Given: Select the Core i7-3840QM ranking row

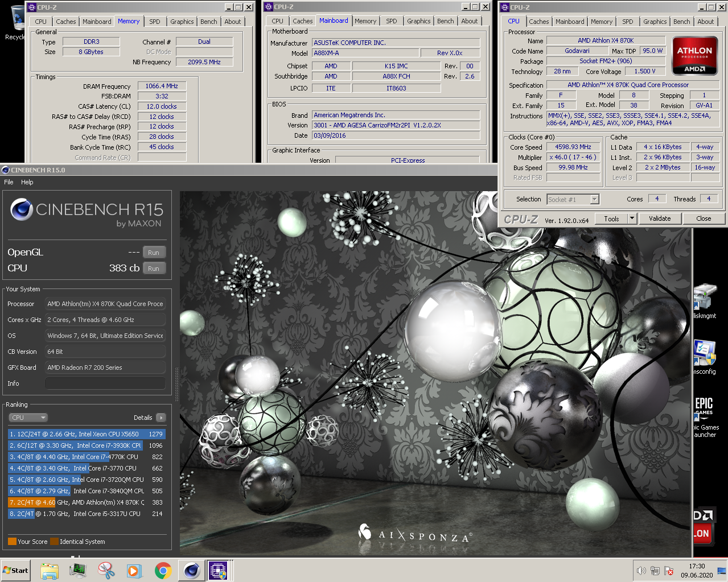Looking at the screenshot, I should [x=87, y=491].
